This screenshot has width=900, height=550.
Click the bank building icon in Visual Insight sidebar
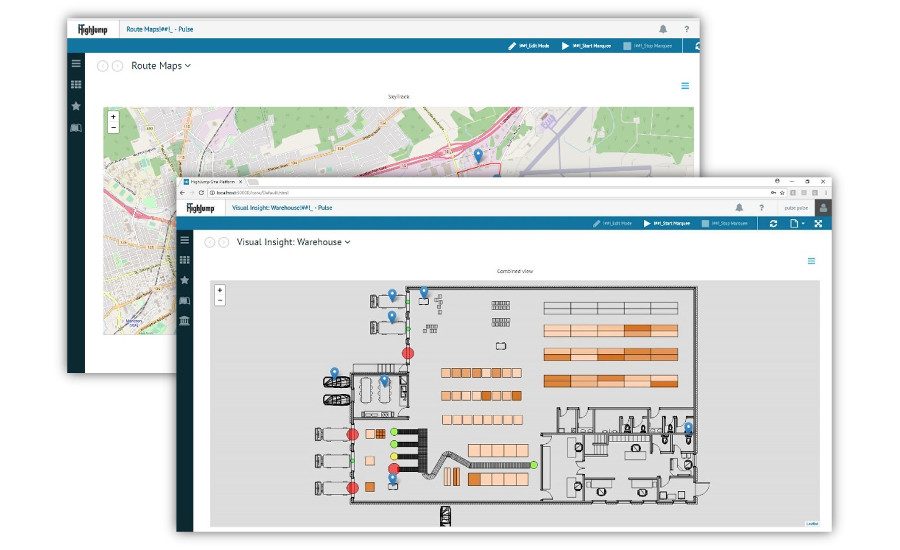(x=184, y=320)
